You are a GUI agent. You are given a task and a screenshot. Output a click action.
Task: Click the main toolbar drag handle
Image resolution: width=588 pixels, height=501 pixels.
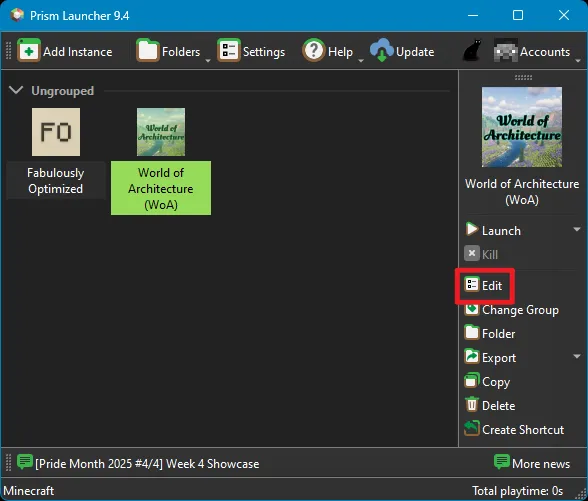(x=8, y=51)
